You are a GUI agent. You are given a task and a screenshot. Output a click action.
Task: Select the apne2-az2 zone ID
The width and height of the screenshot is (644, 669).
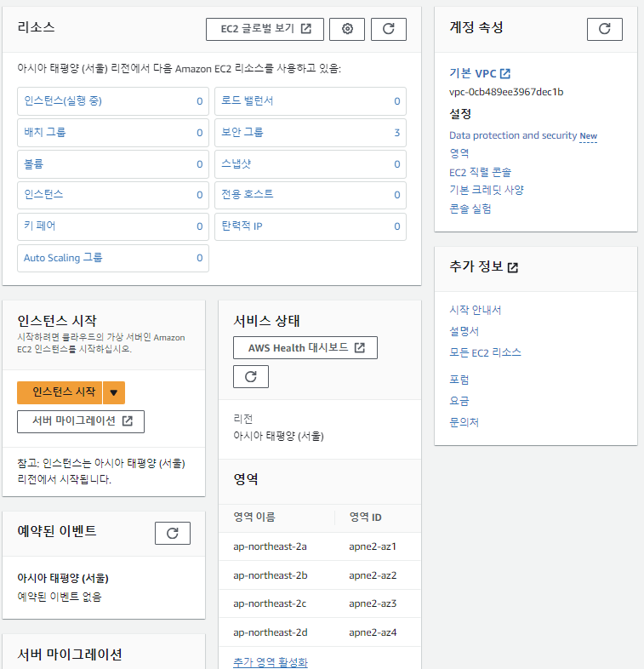coord(373,575)
